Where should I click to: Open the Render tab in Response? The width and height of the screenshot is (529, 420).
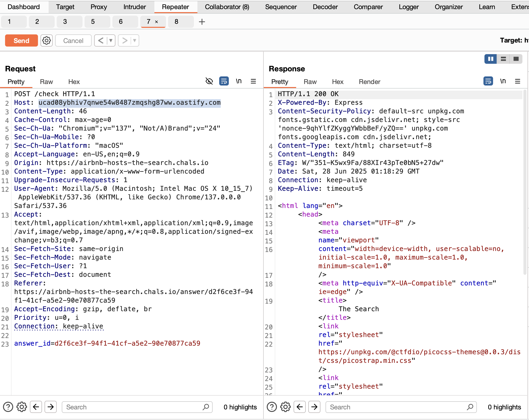pos(369,82)
